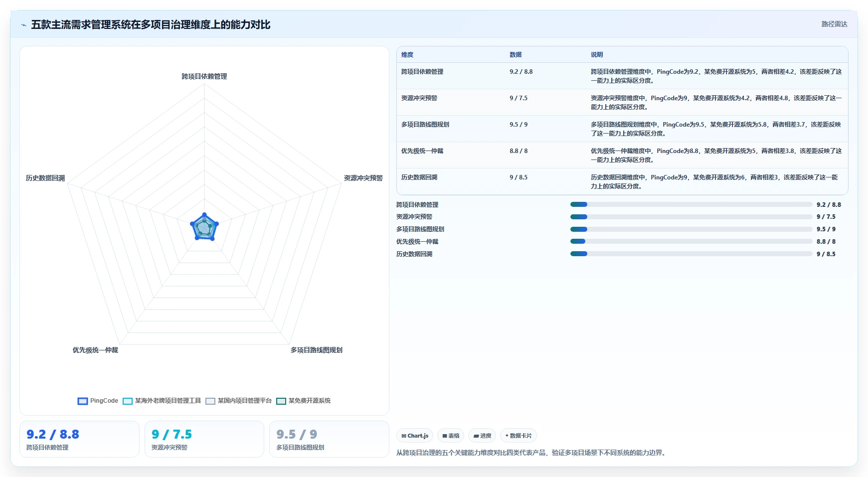Image resolution: width=868 pixels, height=477 pixels.
Task: Click the 历史数据回溯 radar axis label
Action: tap(45, 178)
